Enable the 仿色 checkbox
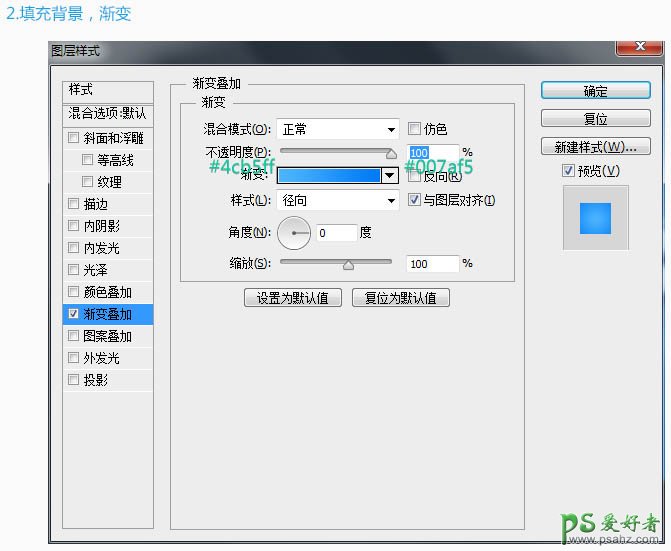 pos(415,129)
